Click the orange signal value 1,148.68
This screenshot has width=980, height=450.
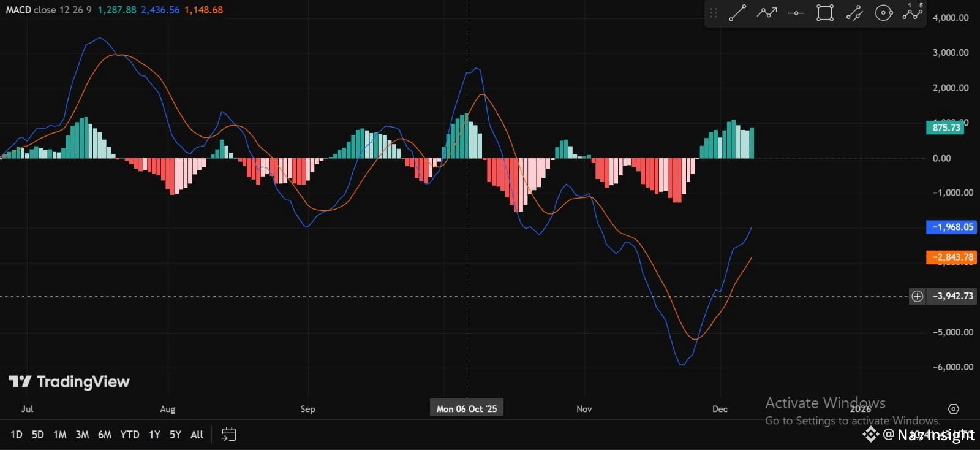[x=203, y=10]
